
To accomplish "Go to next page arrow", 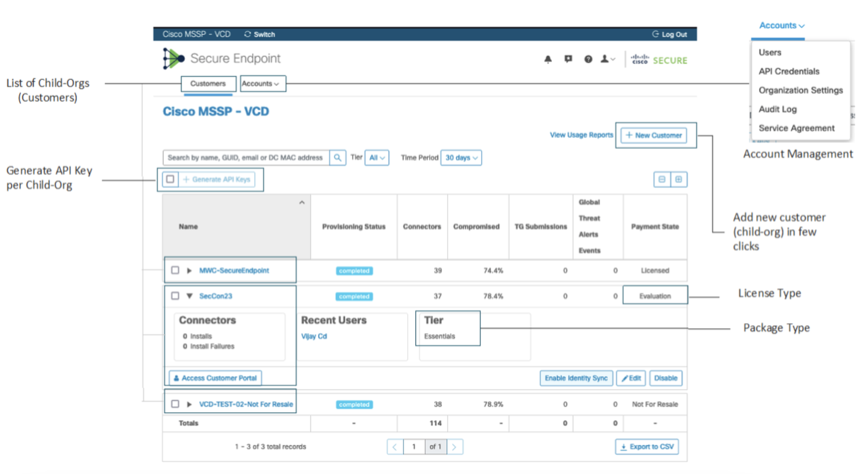I will 454,447.
